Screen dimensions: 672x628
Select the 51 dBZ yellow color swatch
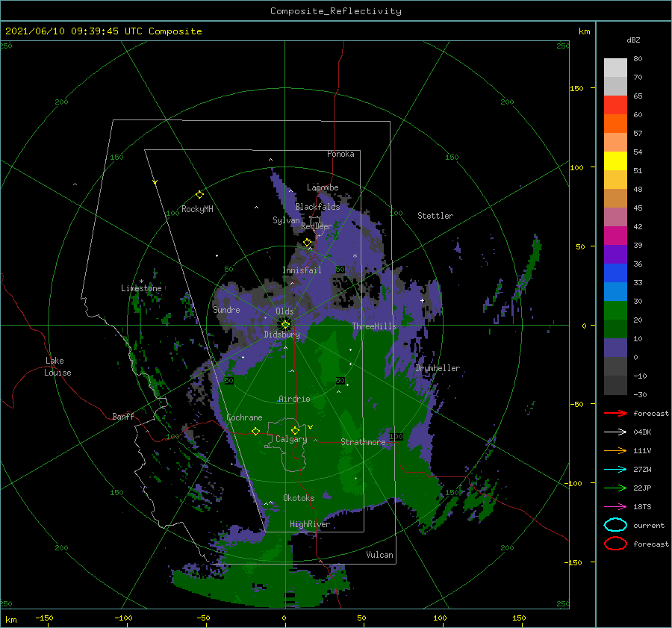pyautogui.click(x=615, y=161)
